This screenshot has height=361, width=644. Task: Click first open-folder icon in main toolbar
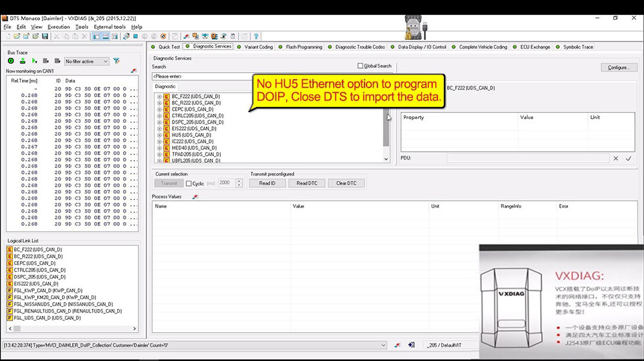[17, 37]
